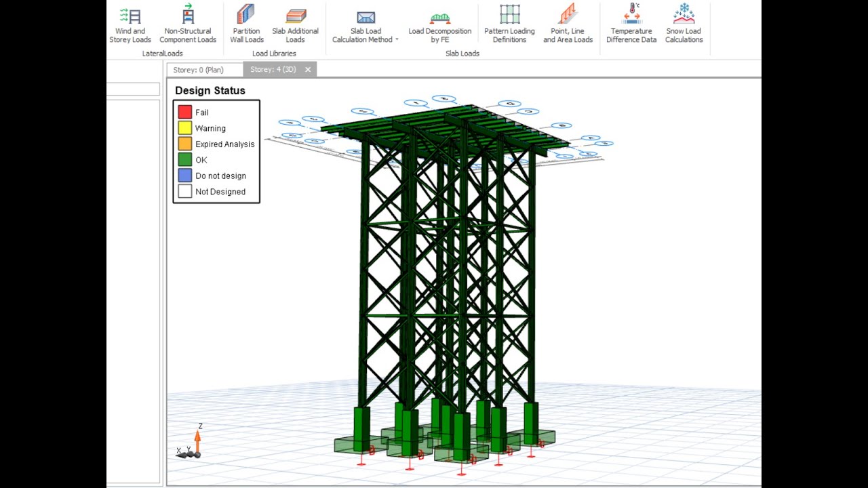Switch to Storey: 4 (3D) tab
Image resolution: width=868 pixels, height=488 pixels.
273,70
